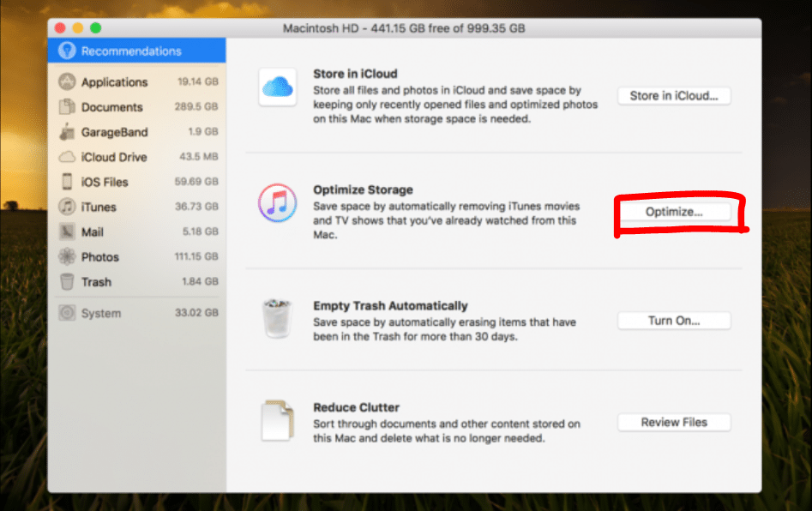
Task: Click the iOS Files phone icon
Action: (x=66, y=182)
